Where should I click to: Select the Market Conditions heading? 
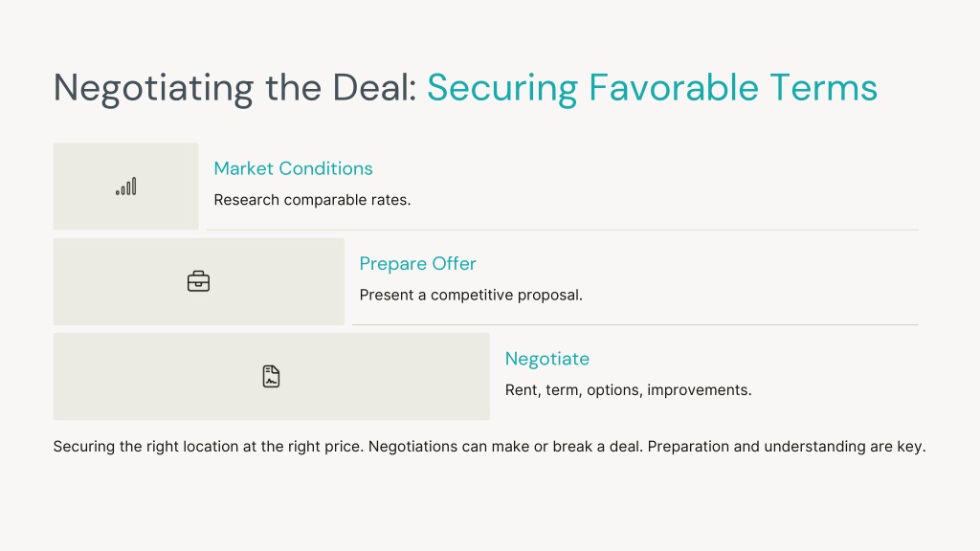click(293, 168)
